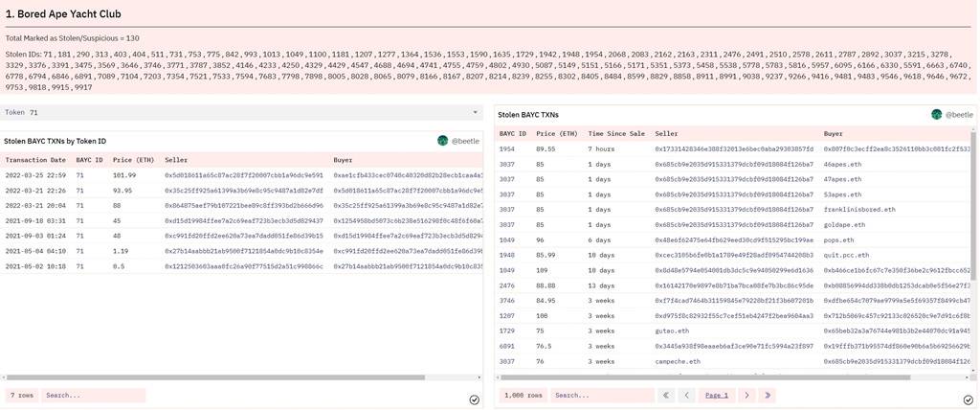Click buyer pops.eth
Viewport: 980px width, 410px height.
[838, 239]
